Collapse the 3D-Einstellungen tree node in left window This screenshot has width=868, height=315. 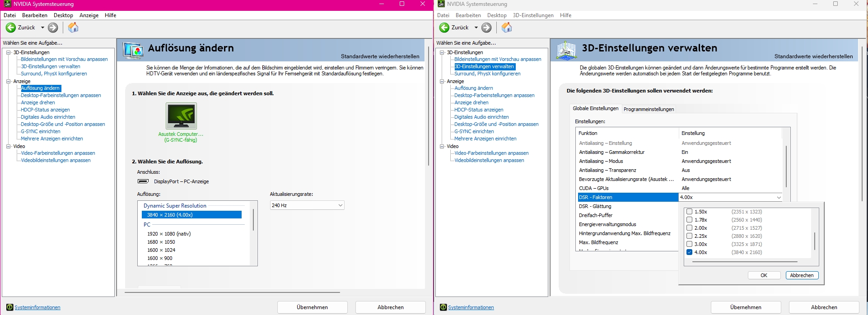8,52
